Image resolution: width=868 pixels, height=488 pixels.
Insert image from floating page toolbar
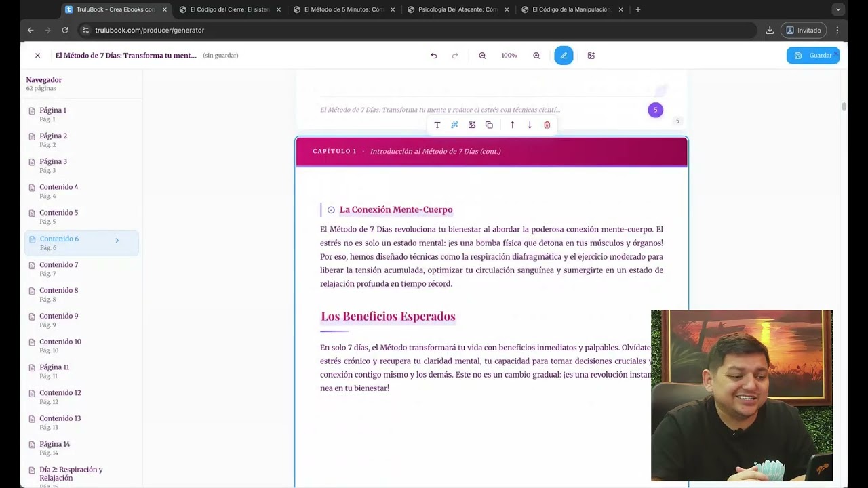[472, 125]
